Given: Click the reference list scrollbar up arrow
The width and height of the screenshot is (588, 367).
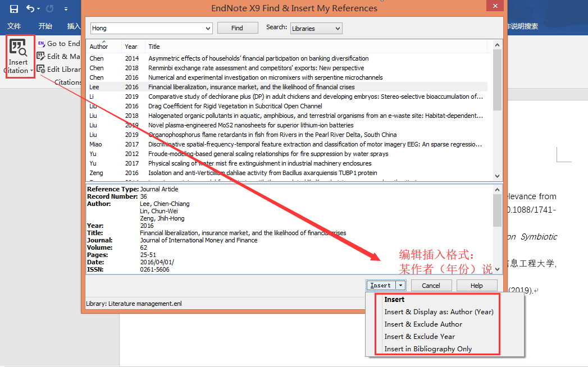Looking at the screenshot, I should coord(497,45).
